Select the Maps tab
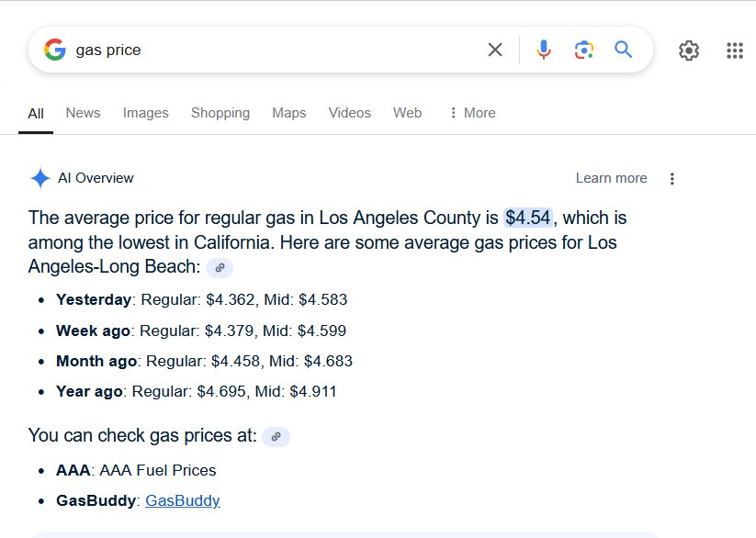756x538 pixels. click(x=288, y=113)
